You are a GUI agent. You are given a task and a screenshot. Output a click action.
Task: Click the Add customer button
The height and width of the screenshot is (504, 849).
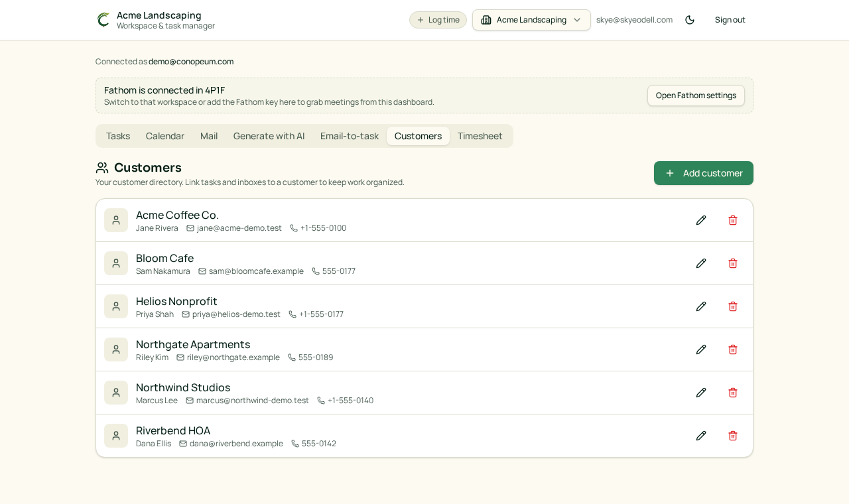coord(704,173)
